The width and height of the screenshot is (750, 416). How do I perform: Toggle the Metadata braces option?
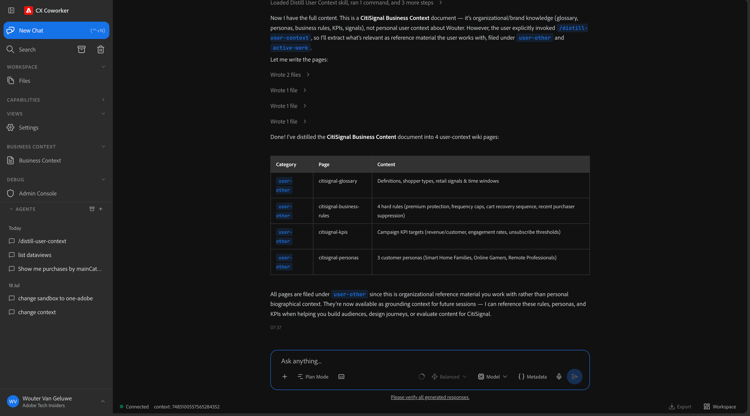(532, 377)
